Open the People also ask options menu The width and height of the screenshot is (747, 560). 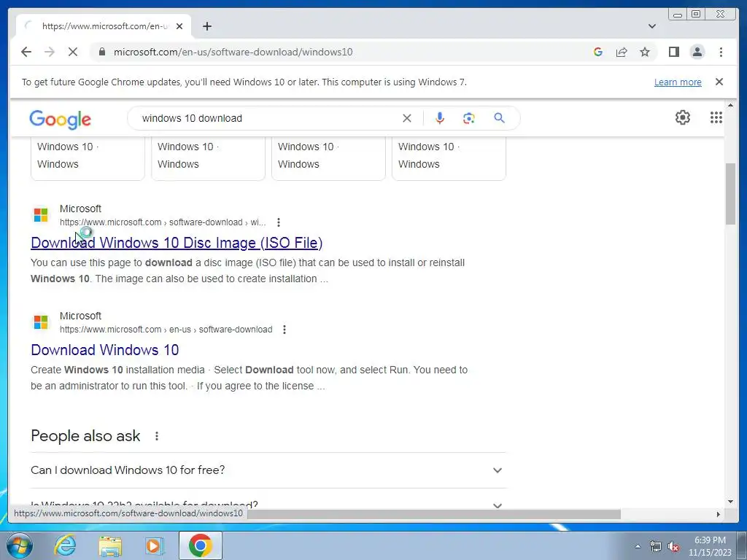pos(156,436)
